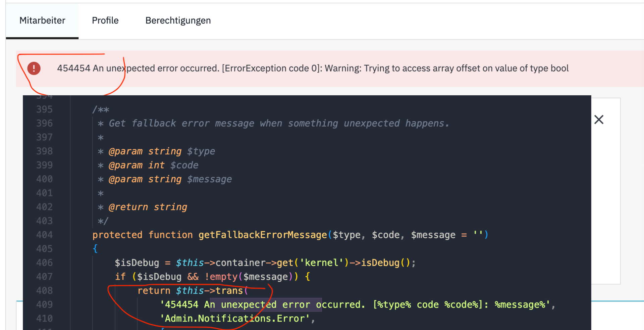
Task: Click the unexpected error alert message text
Action: (313, 68)
